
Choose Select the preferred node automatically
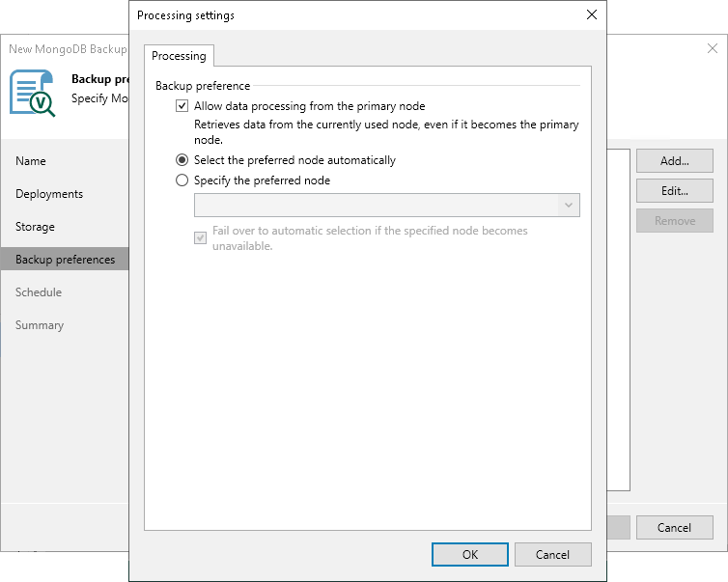tap(182, 160)
